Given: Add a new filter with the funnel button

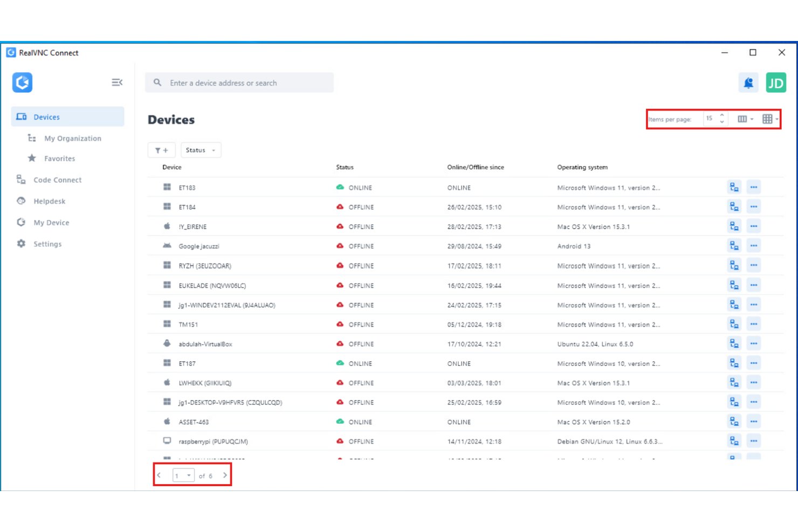Looking at the screenshot, I should pyautogui.click(x=161, y=150).
